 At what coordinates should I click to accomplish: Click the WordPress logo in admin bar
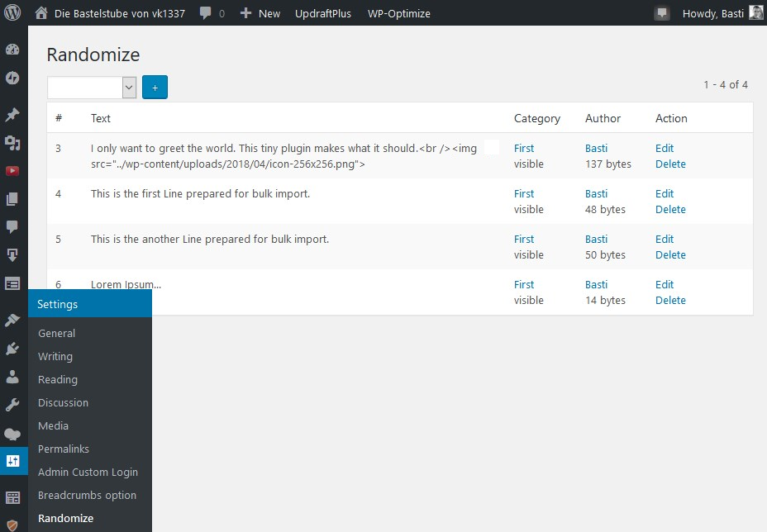point(13,13)
